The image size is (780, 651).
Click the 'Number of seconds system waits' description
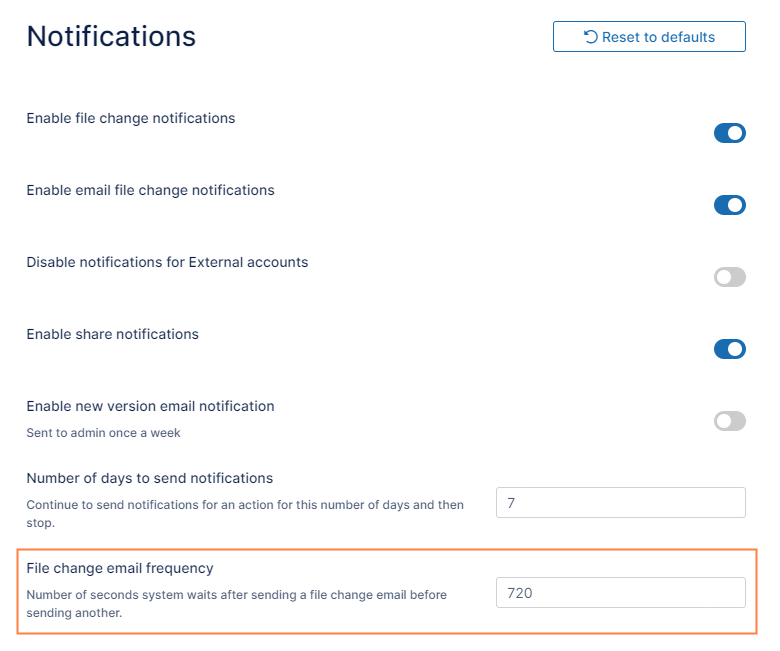(236, 595)
